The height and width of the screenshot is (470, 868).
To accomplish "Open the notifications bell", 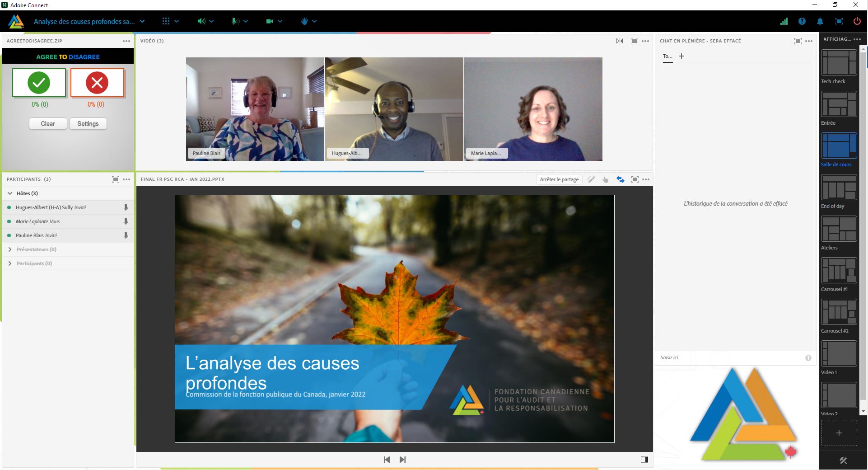I will tap(820, 21).
